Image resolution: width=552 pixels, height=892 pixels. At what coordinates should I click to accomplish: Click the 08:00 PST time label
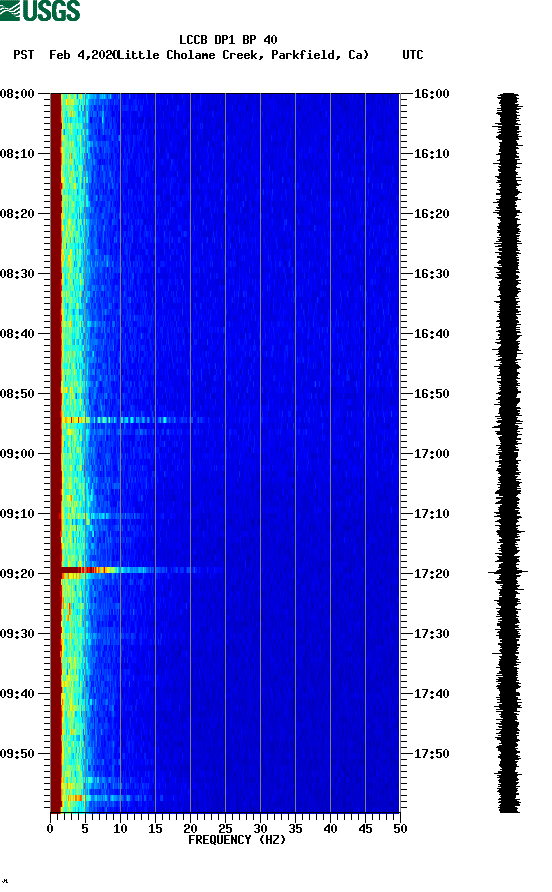click(x=17, y=94)
